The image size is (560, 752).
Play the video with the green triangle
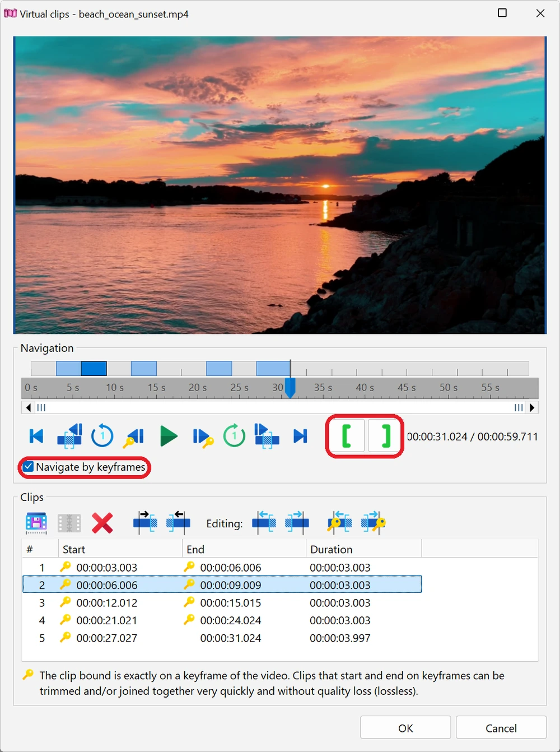[x=168, y=436]
